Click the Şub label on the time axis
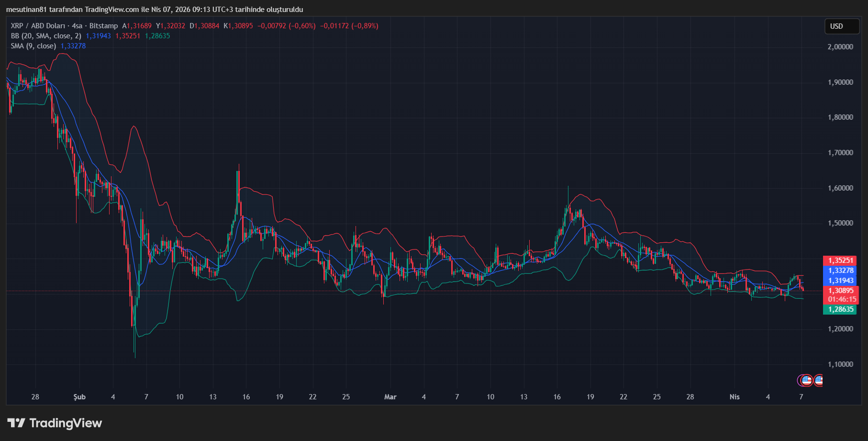 point(79,397)
